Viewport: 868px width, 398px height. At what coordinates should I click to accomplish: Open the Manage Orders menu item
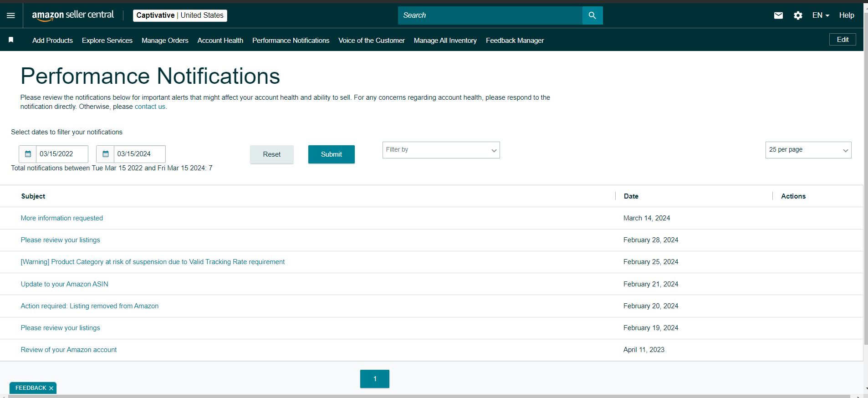[x=165, y=41]
